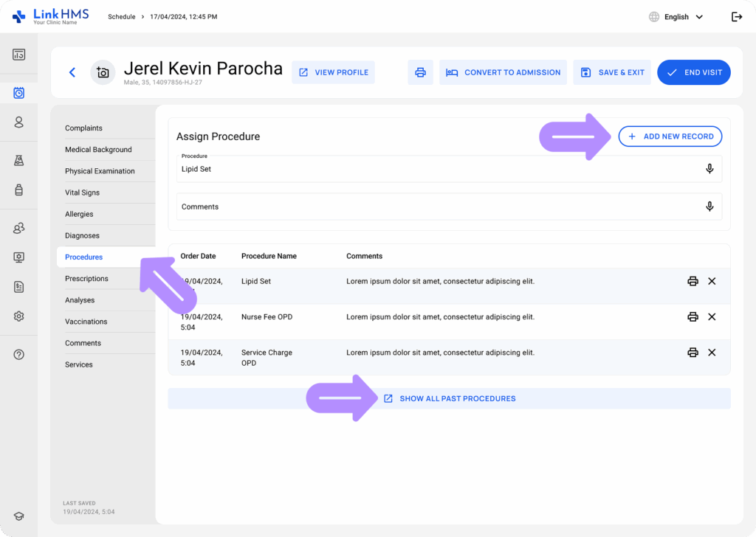Print the Lipid Set procedure row

(x=693, y=281)
